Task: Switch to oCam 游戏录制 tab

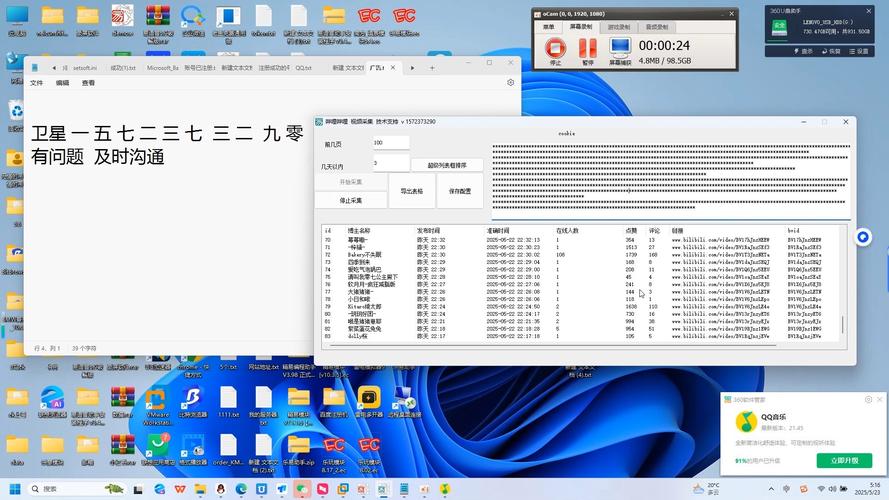Action: (x=620, y=27)
